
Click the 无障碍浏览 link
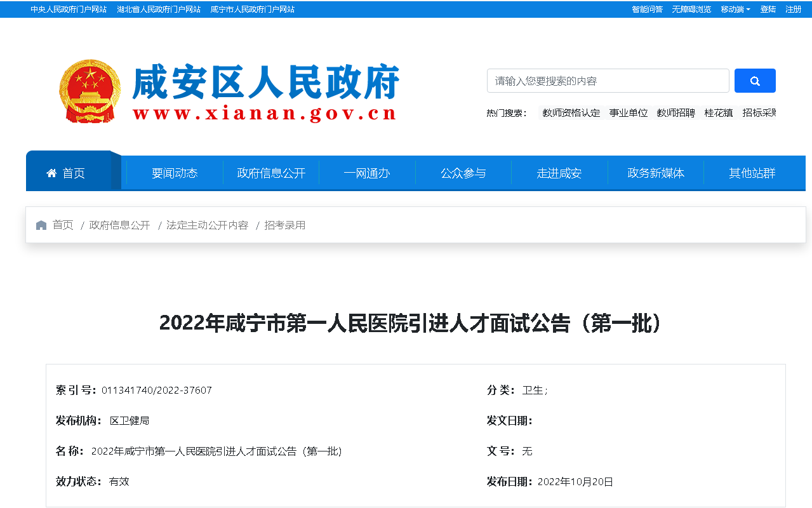click(691, 10)
